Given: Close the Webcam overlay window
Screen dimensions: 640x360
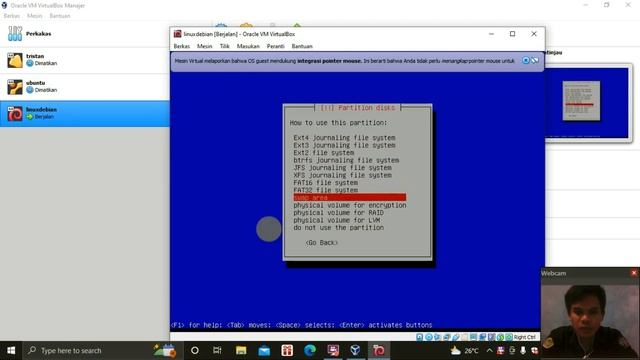Looking at the screenshot, I should pyautogui.click(x=634, y=273).
